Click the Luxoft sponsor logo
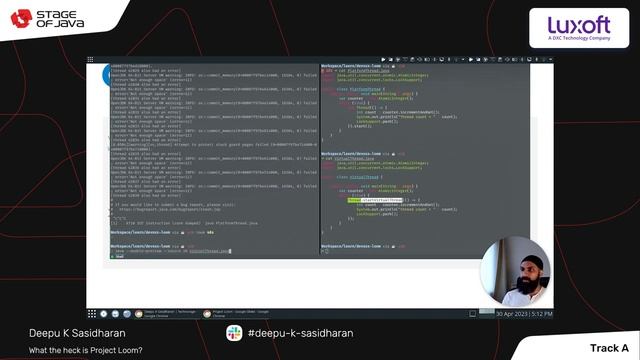 [579, 28]
